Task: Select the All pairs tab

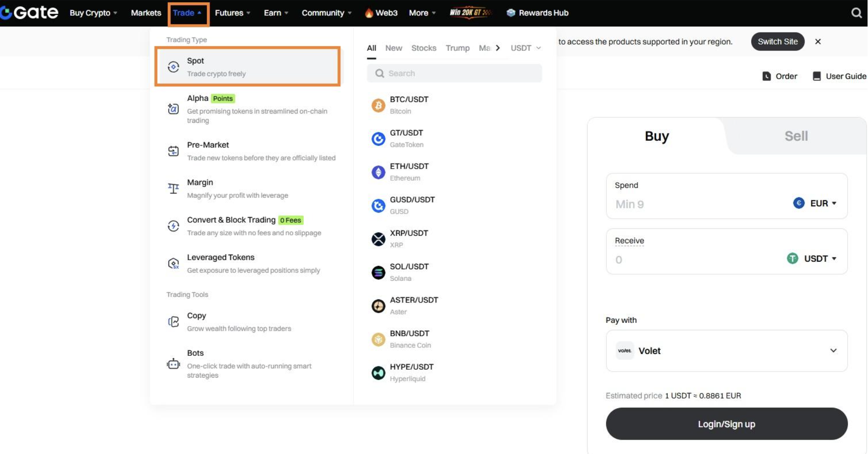Action: [x=371, y=48]
